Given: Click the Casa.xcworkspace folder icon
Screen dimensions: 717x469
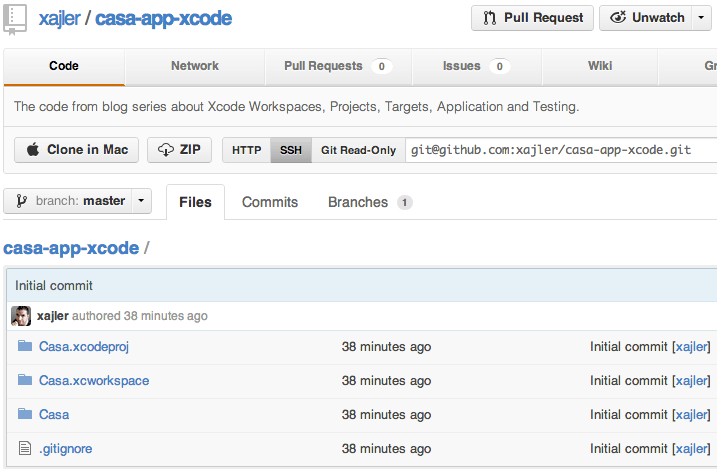Looking at the screenshot, I should tap(25, 379).
